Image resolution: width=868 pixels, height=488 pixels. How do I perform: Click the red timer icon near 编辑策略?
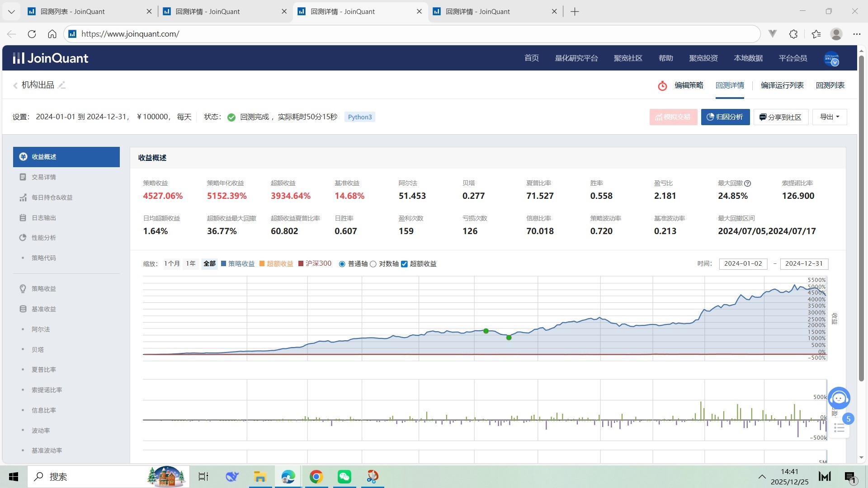[662, 85]
